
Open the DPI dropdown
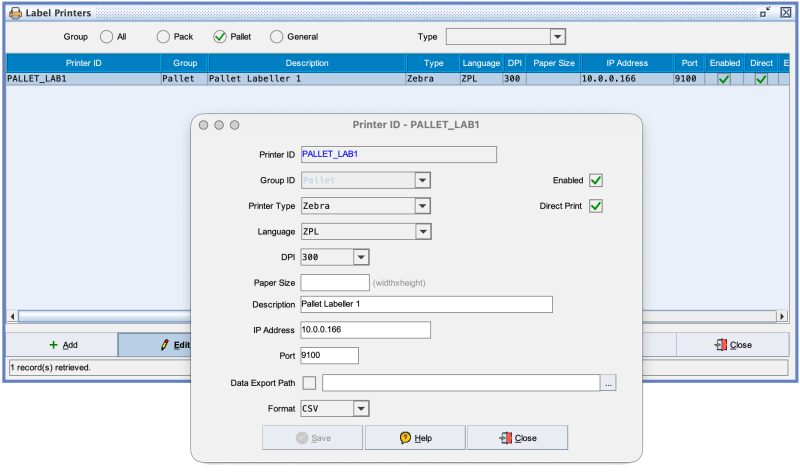tap(361, 257)
